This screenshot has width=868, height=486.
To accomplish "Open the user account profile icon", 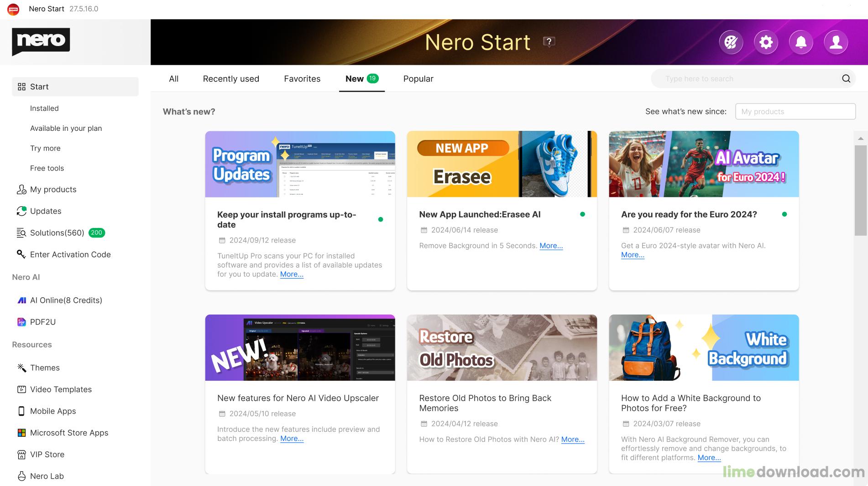I will pyautogui.click(x=836, y=42).
